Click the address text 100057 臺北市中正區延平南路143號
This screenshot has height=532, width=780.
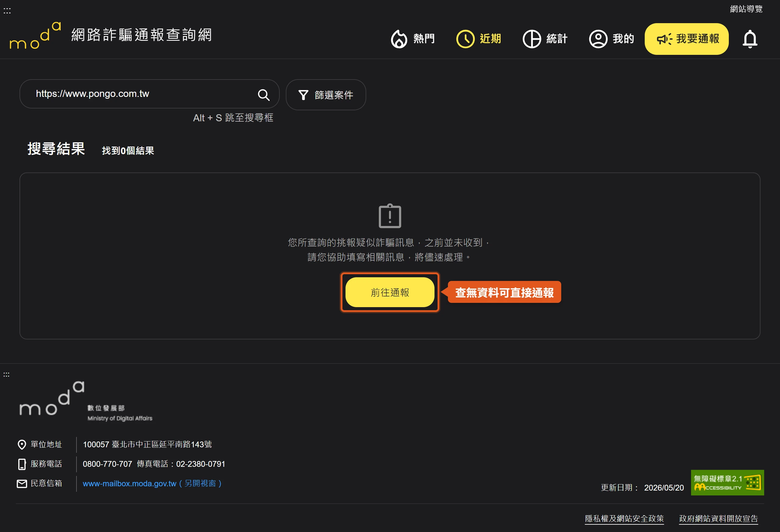coord(147,444)
